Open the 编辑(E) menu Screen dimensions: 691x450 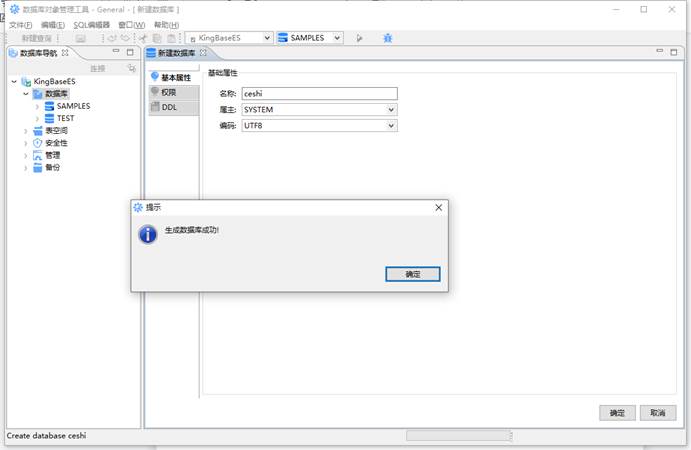click(53, 25)
